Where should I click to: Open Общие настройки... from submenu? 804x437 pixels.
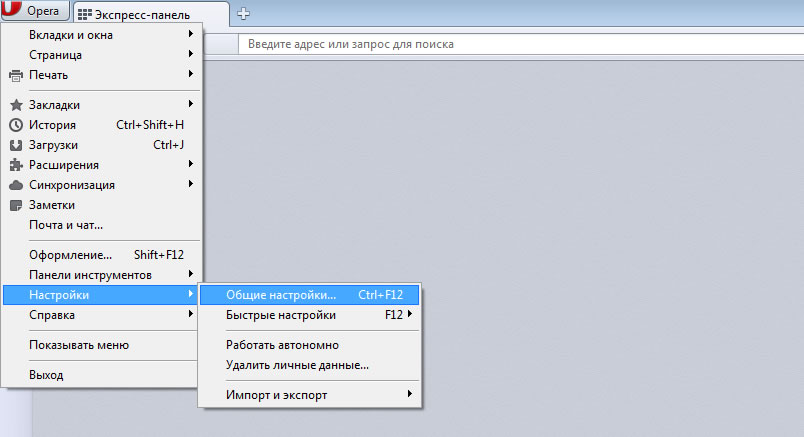point(310,295)
